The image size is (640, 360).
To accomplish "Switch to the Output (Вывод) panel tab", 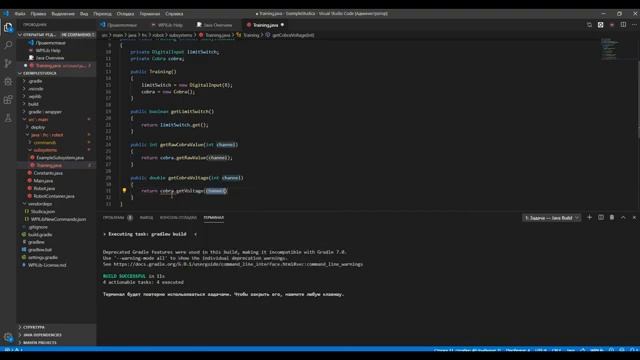I will click(146, 218).
